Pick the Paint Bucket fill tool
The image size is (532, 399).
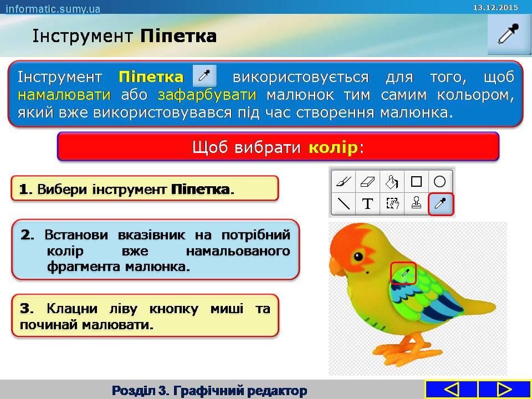click(x=392, y=181)
